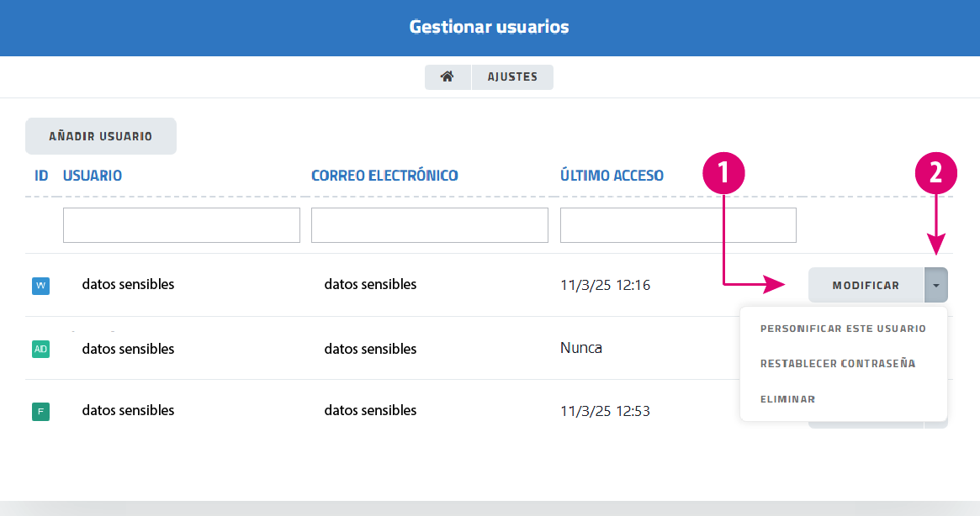The height and width of the screenshot is (516, 980).
Task: Sort by the CORREO ELECTRÓNICO column header
Action: coord(384,176)
